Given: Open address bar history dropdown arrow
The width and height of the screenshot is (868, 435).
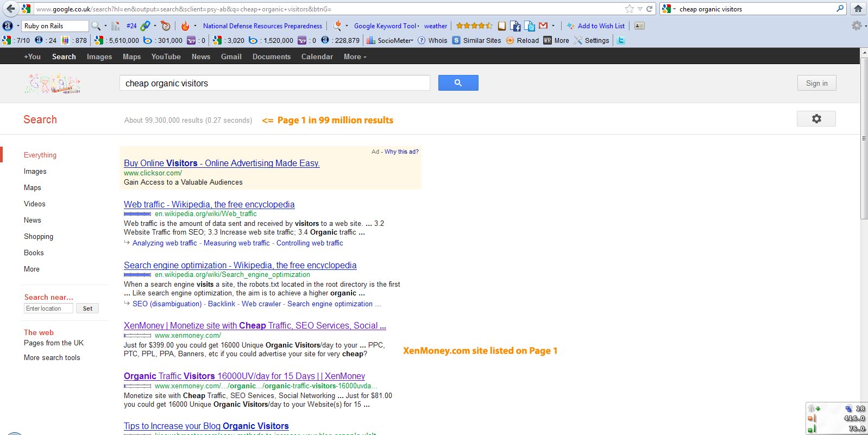Looking at the screenshot, I should [640, 9].
